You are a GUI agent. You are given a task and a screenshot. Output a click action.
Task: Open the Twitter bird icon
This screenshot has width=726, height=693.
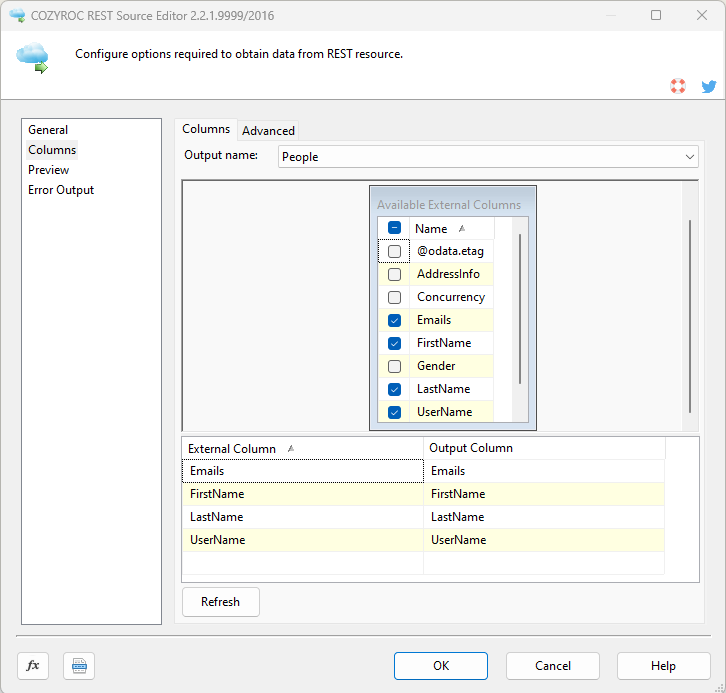point(708,86)
